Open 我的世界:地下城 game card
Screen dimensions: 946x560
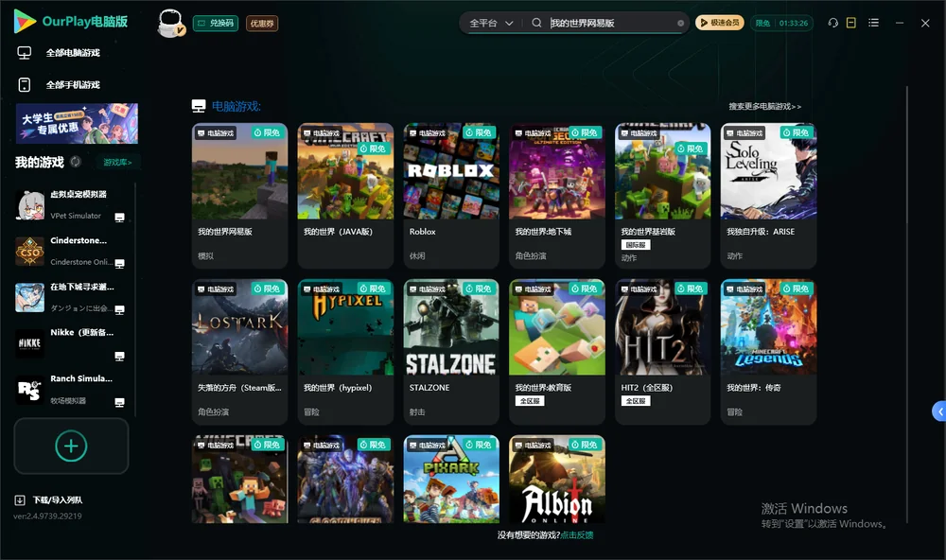[557, 196]
